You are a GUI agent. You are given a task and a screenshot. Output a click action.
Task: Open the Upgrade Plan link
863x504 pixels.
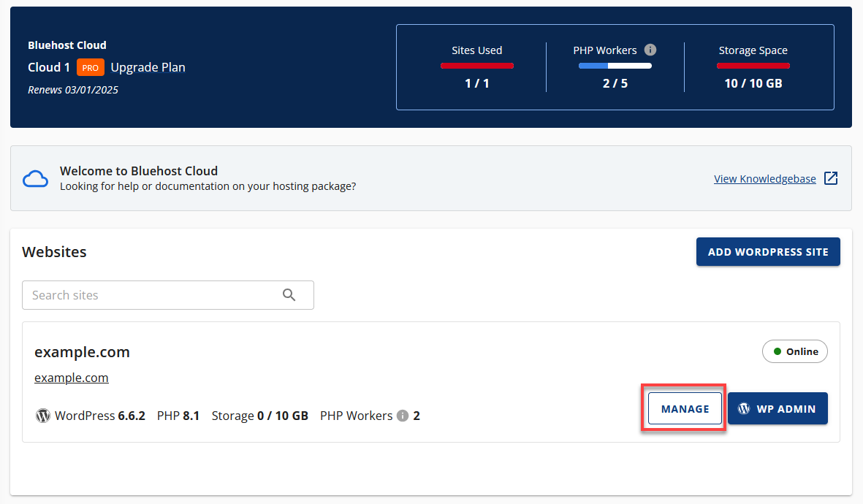(148, 67)
